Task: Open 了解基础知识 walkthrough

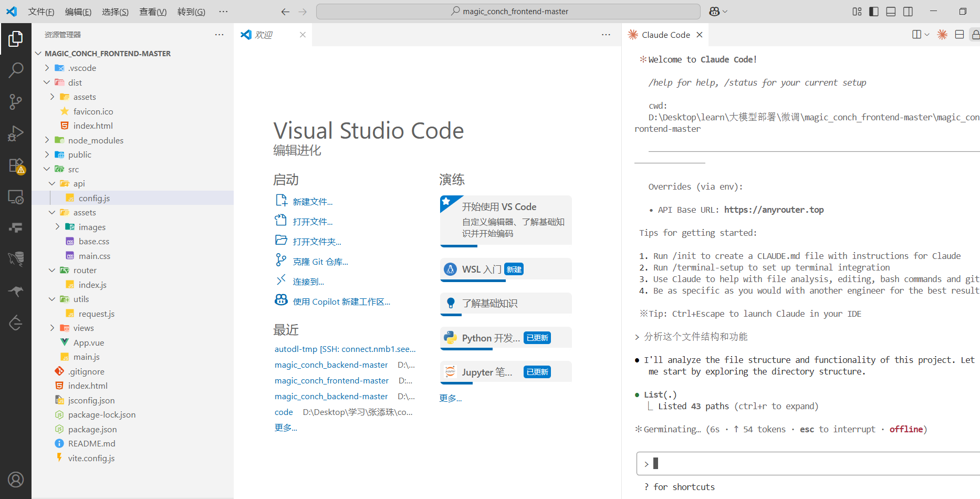Action: 506,304
